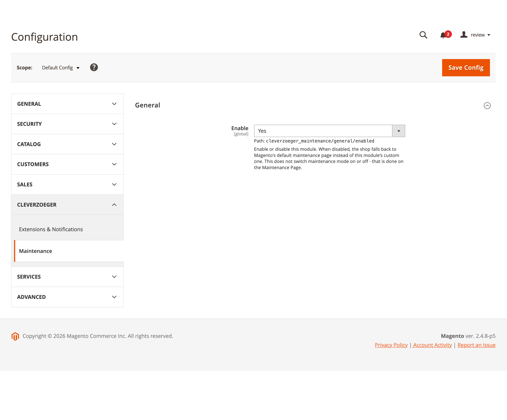507x420 pixels.
Task: Click the cleverzoeger_maintenance/general/enabled path text
Action: 320,141
